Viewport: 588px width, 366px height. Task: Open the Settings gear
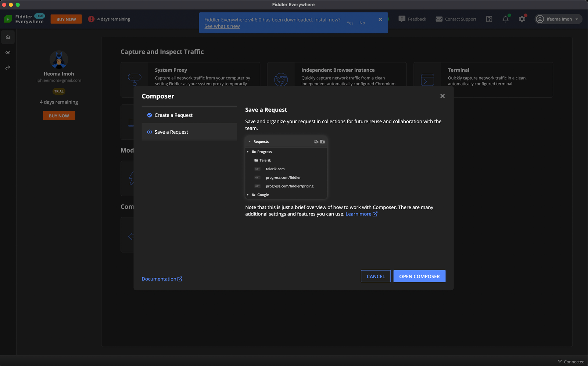pyautogui.click(x=522, y=19)
